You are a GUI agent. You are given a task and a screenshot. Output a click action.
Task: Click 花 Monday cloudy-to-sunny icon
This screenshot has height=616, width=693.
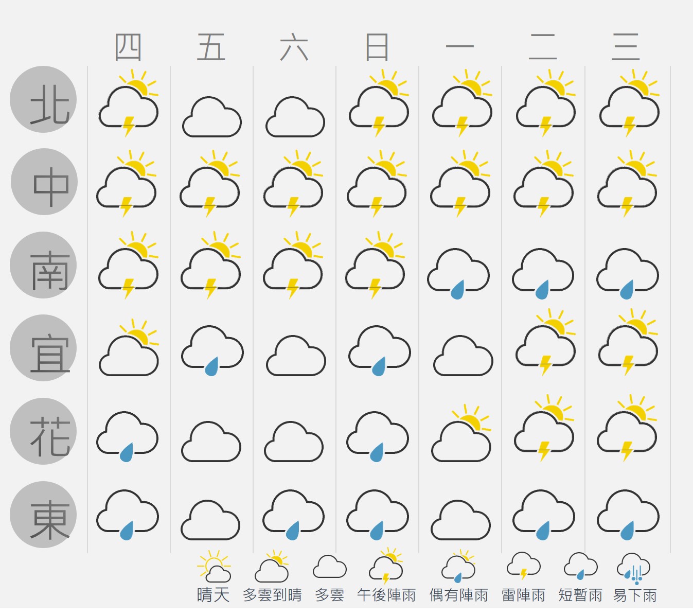pyautogui.click(x=461, y=433)
